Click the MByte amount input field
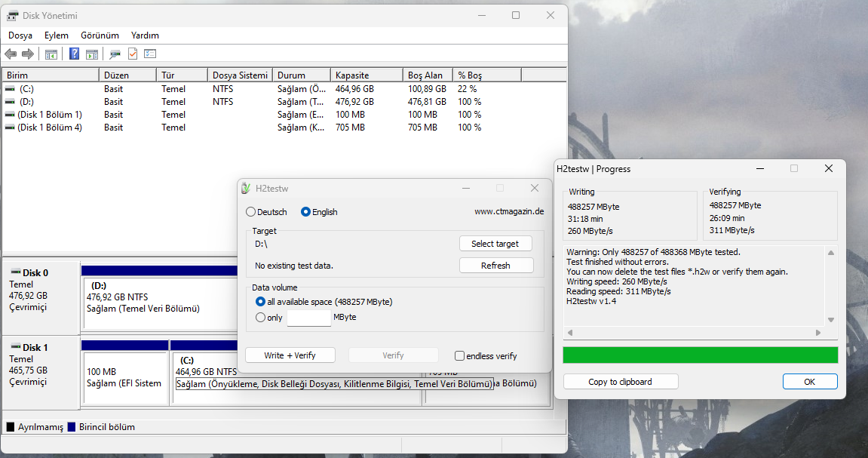This screenshot has height=458, width=868. point(309,318)
